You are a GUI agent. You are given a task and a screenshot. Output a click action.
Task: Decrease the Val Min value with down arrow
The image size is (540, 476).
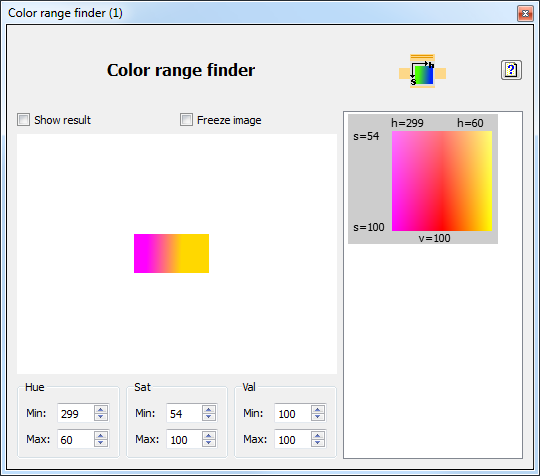coord(318,417)
